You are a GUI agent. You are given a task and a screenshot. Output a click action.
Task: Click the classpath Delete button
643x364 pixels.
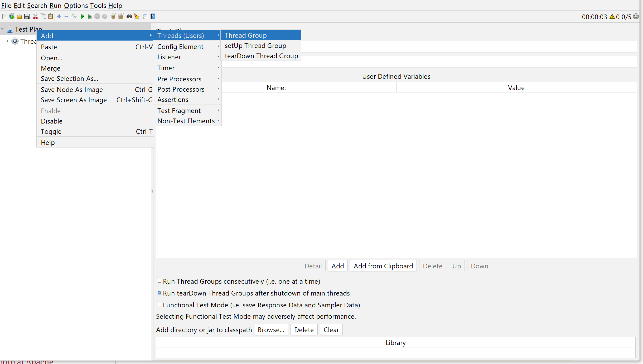tap(304, 330)
